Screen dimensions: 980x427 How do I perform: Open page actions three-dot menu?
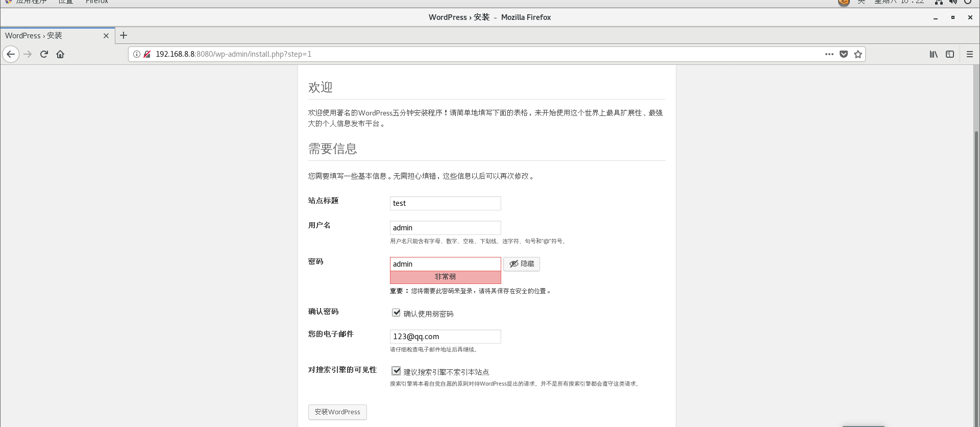[x=829, y=54]
